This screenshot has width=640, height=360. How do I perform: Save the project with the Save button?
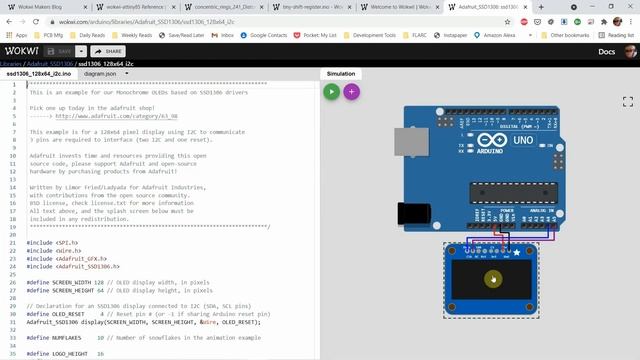point(59,51)
